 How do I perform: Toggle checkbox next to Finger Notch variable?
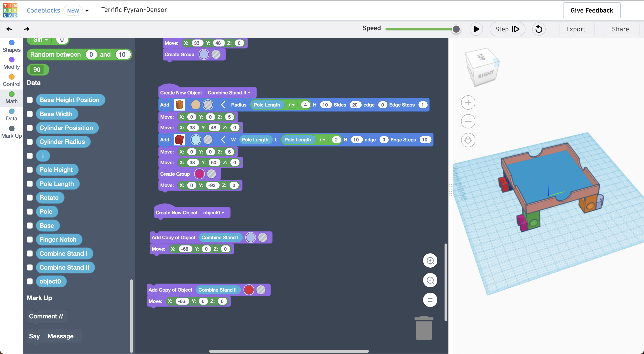(30, 239)
